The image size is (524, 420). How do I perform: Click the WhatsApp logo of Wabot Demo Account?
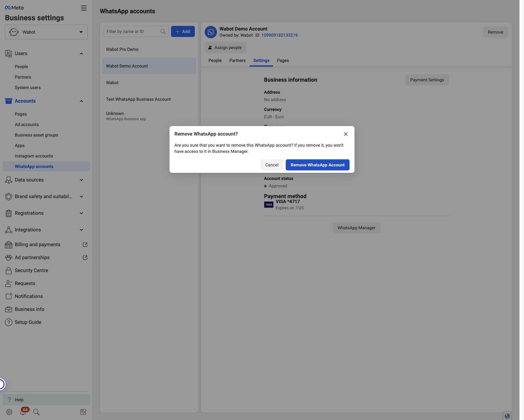[211, 32]
